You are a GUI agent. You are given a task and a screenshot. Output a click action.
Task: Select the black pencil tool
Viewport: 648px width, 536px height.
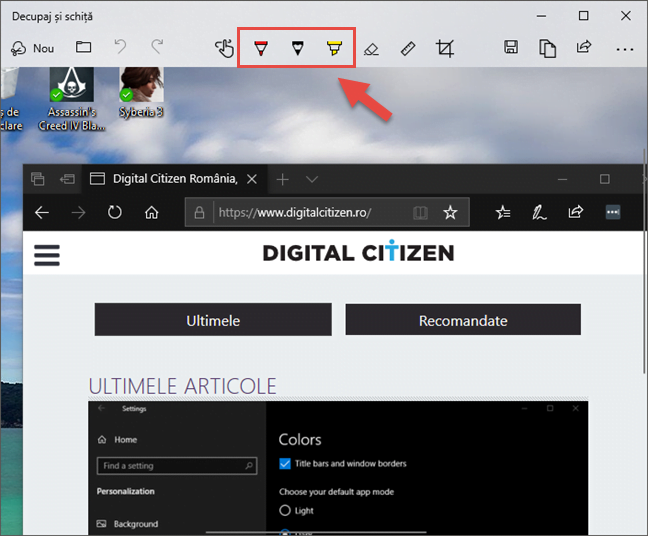click(x=298, y=48)
